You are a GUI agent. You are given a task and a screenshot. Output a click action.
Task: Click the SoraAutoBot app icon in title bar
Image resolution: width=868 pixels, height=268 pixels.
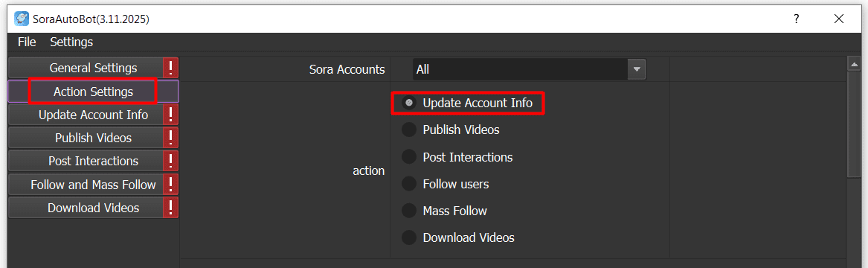pos(21,19)
